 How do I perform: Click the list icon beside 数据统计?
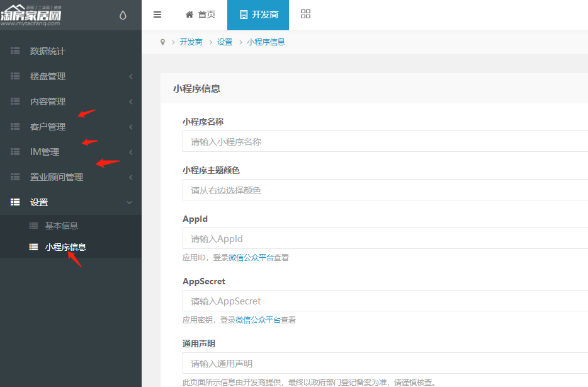click(x=16, y=51)
